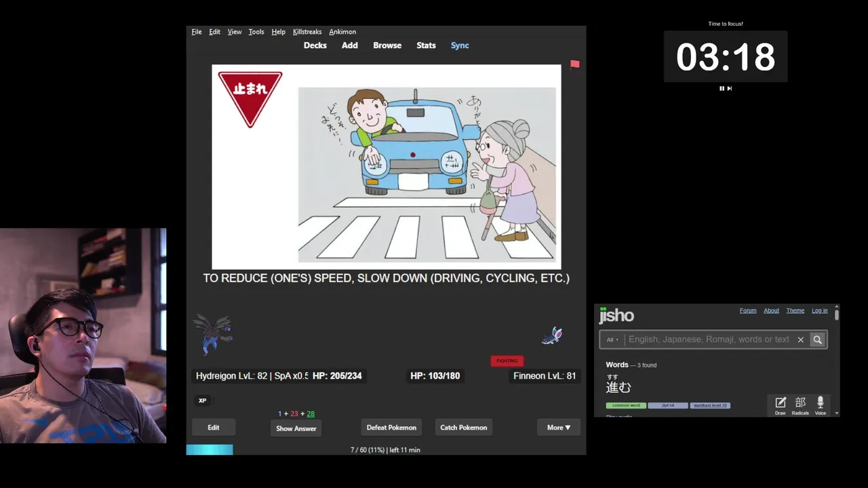Open the Voice input tool
This screenshot has width=868, height=488.
821,406
